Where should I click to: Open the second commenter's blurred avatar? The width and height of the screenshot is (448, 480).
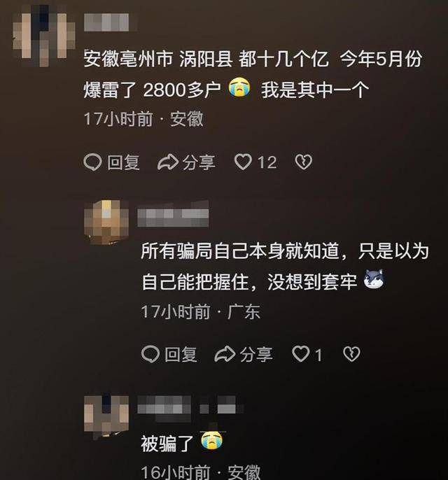pos(106,223)
